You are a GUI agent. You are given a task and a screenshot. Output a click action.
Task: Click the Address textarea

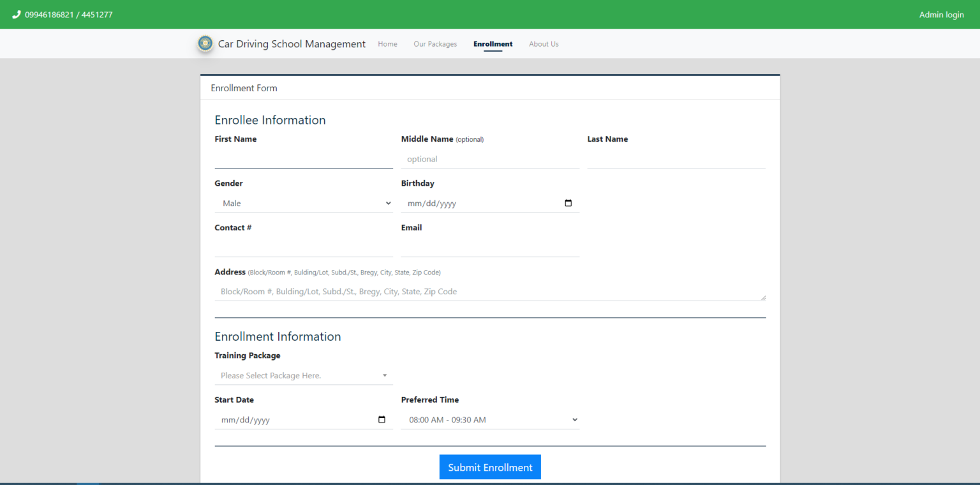point(490,291)
